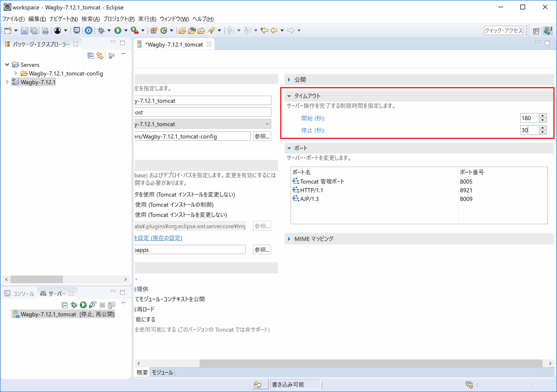Open the ヘルプ(H) menu

tap(203, 19)
